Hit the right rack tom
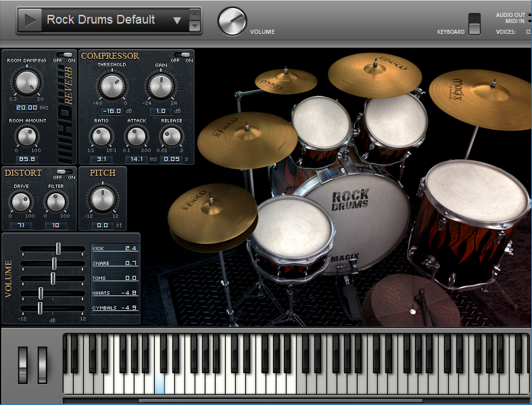This screenshot has height=405, width=532. [x=395, y=120]
